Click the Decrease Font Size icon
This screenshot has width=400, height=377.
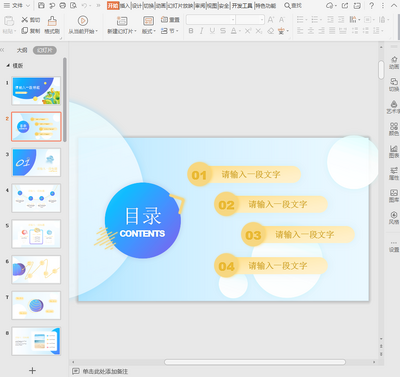click(x=282, y=20)
